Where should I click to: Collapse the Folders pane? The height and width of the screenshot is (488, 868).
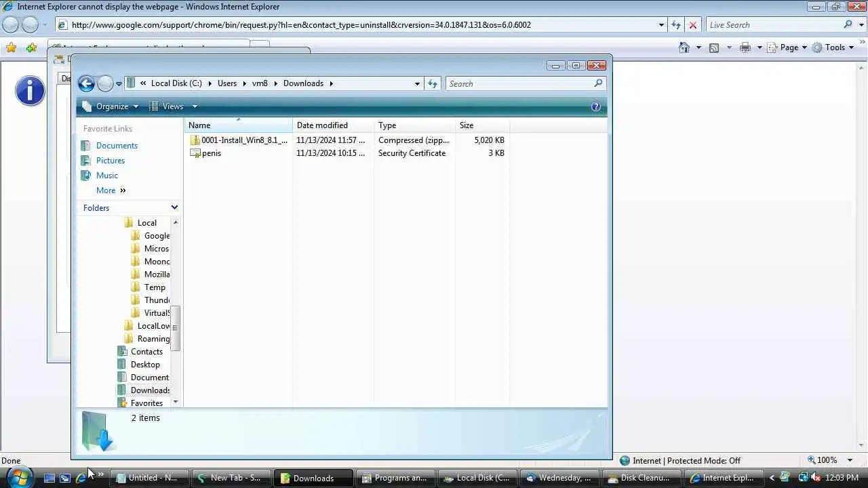(174, 207)
